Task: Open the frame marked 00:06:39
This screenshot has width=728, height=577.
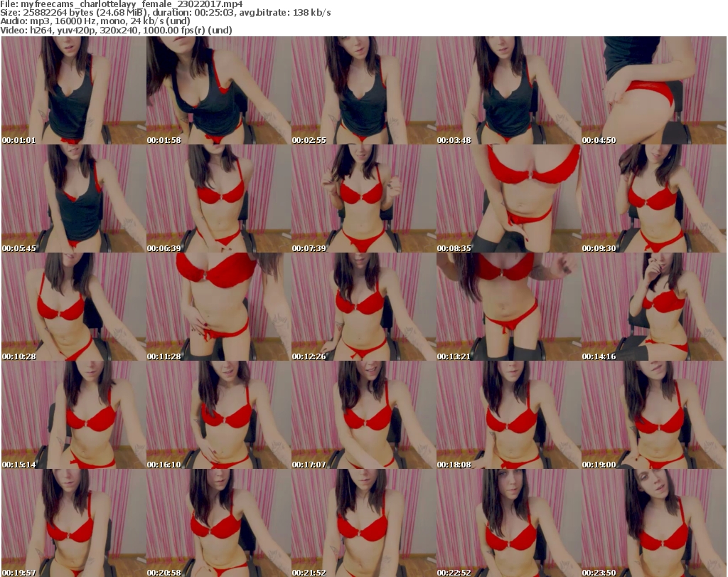Action: click(219, 198)
